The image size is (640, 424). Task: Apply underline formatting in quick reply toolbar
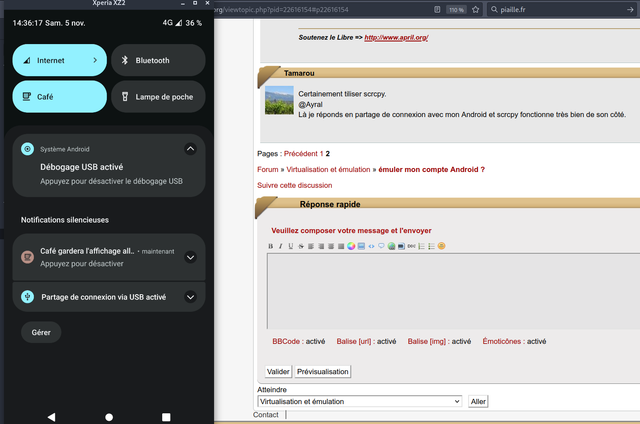coord(291,246)
